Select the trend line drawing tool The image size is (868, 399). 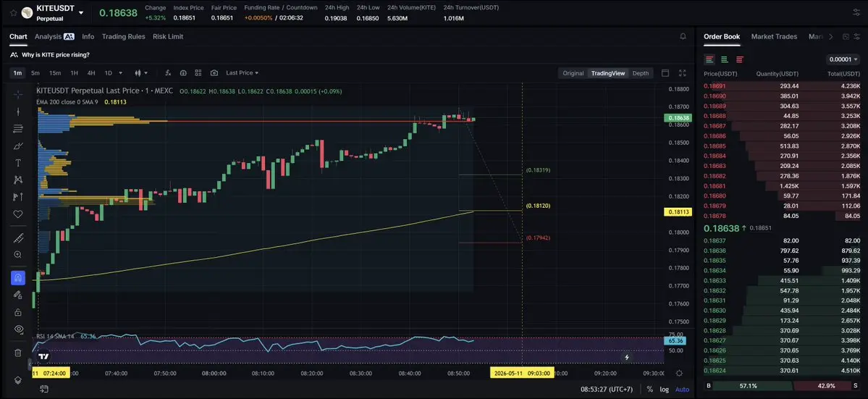tap(17, 112)
